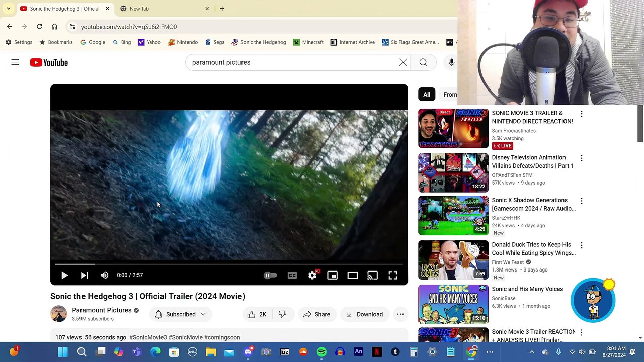The image size is (644, 362).
Task: Like the video with thumbs up
Action: 257,314
